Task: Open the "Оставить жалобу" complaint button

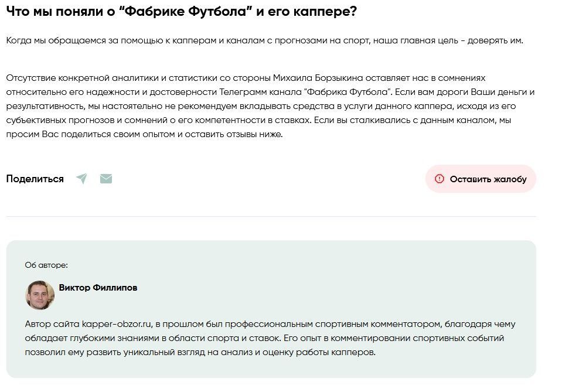Action: coord(481,179)
